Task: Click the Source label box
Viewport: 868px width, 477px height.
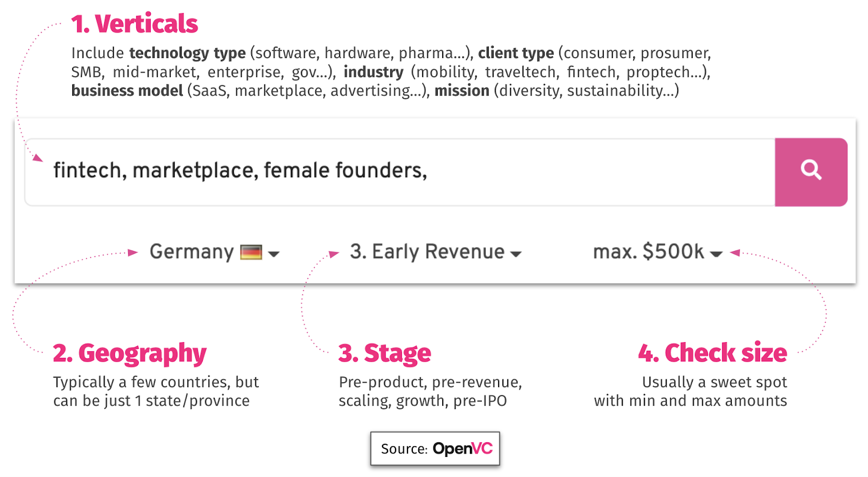Action: pyautogui.click(x=435, y=448)
